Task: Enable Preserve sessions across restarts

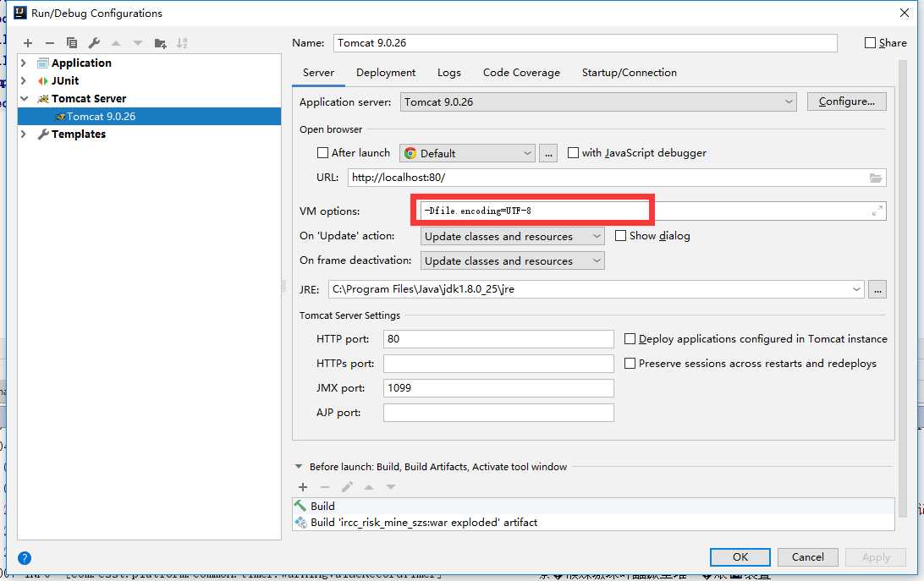Action: [x=630, y=364]
